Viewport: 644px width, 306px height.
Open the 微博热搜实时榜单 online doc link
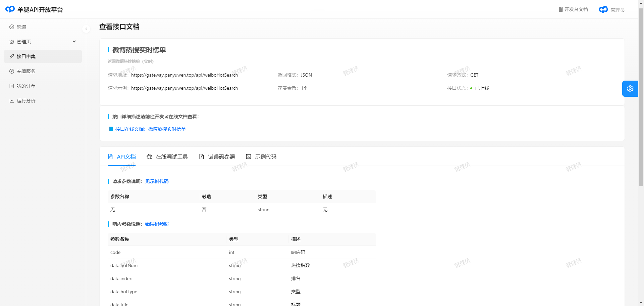150,129
